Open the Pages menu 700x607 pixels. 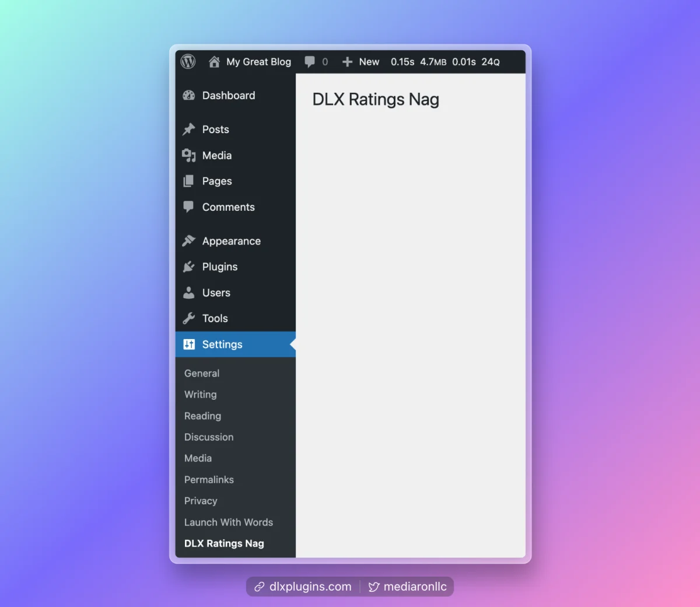tap(236, 182)
